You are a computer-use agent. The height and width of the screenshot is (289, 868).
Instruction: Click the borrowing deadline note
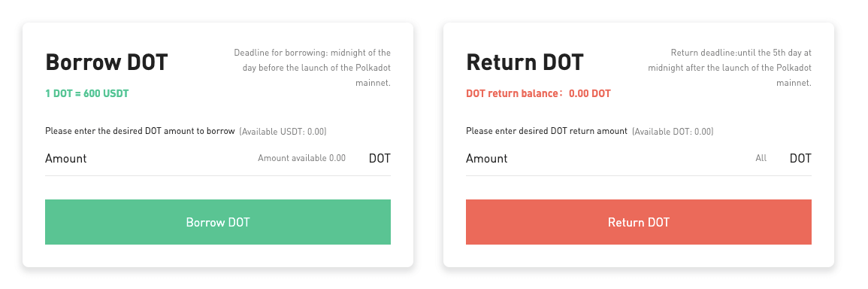point(312,68)
